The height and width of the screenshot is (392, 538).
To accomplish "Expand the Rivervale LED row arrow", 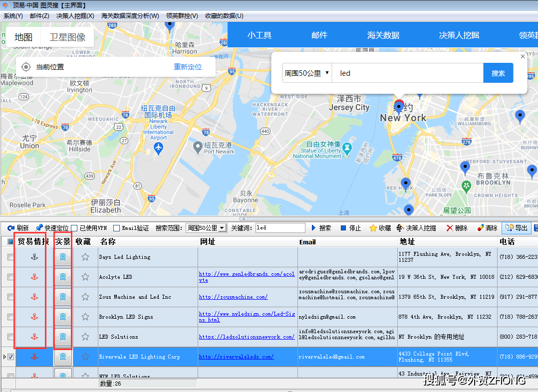I will click(x=4, y=356).
